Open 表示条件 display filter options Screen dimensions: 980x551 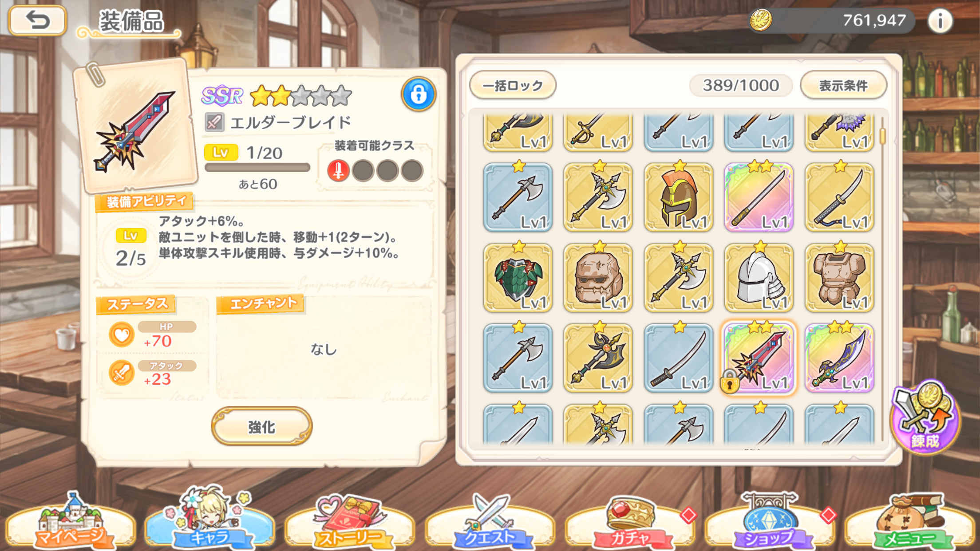[843, 85]
